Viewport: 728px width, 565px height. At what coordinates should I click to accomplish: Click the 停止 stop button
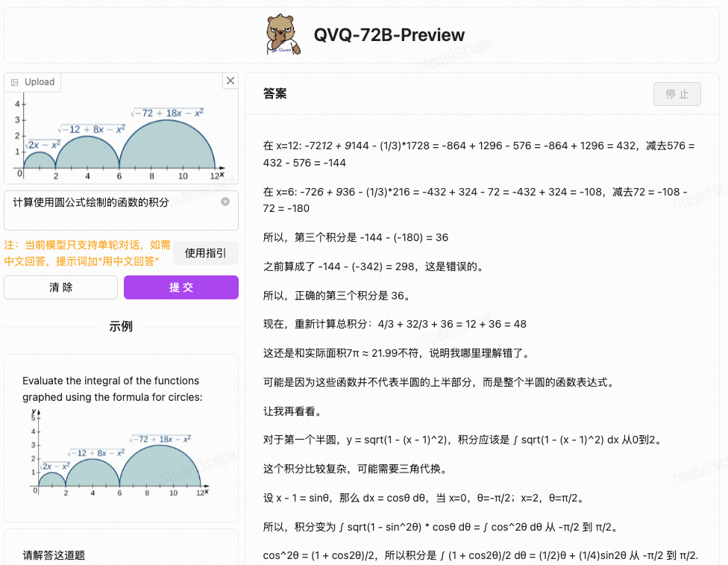pos(677,94)
